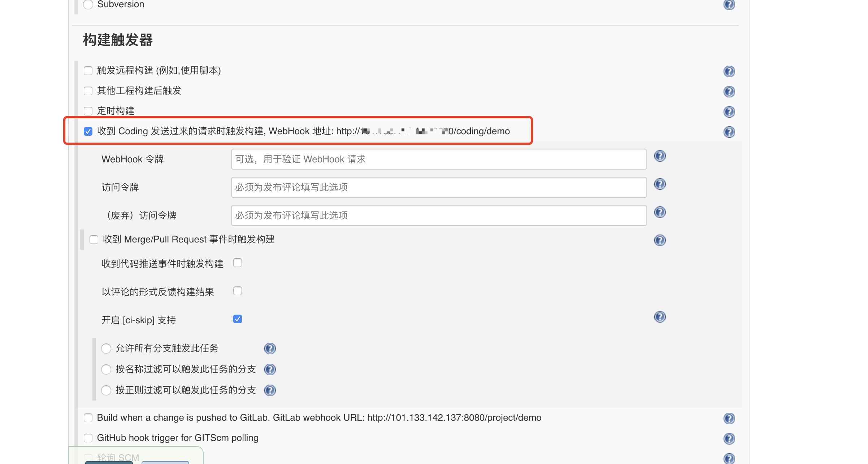Open help for 其他工程构建后触发
The height and width of the screenshot is (464, 868).
tap(729, 92)
